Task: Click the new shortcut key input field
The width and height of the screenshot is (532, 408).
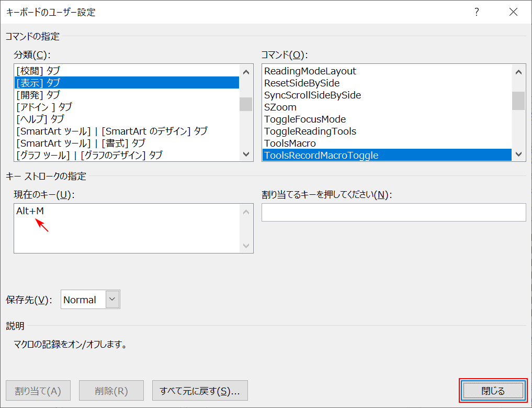Action: (x=393, y=212)
